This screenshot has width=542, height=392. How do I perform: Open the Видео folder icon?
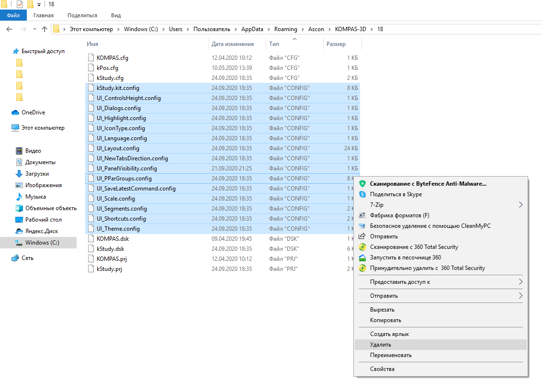click(19, 151)
